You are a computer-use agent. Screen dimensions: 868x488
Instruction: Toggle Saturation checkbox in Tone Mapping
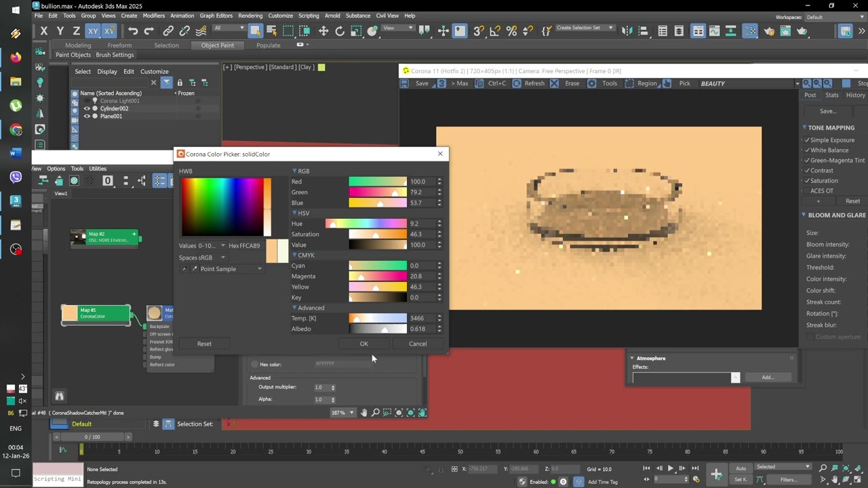click(807, 181)
